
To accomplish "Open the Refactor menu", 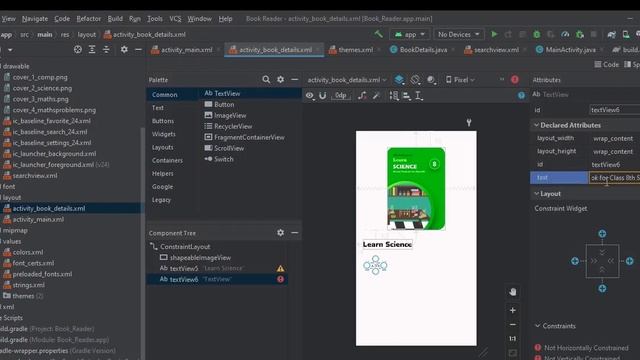I will point(89,19).
